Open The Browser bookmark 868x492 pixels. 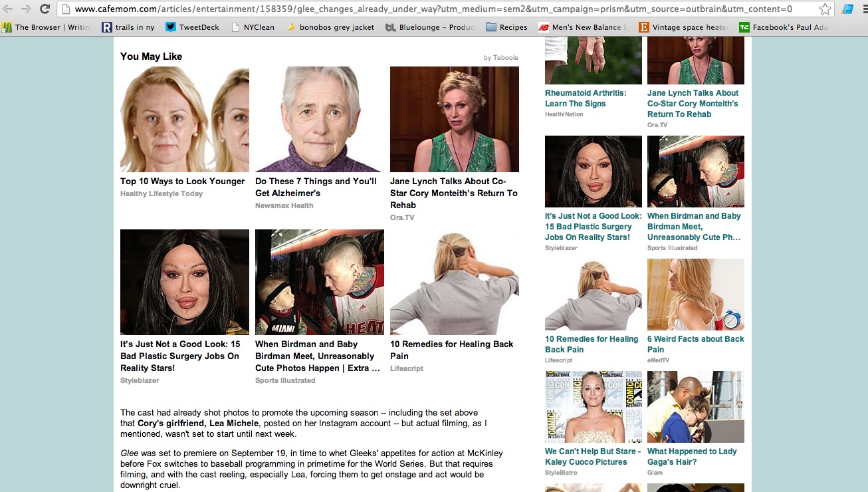[x=45, y=27]
